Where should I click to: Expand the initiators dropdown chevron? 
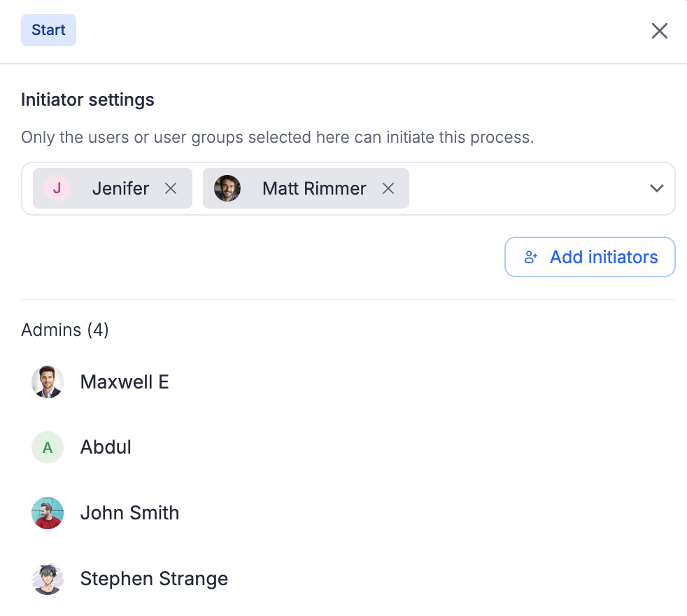point(656,188)
